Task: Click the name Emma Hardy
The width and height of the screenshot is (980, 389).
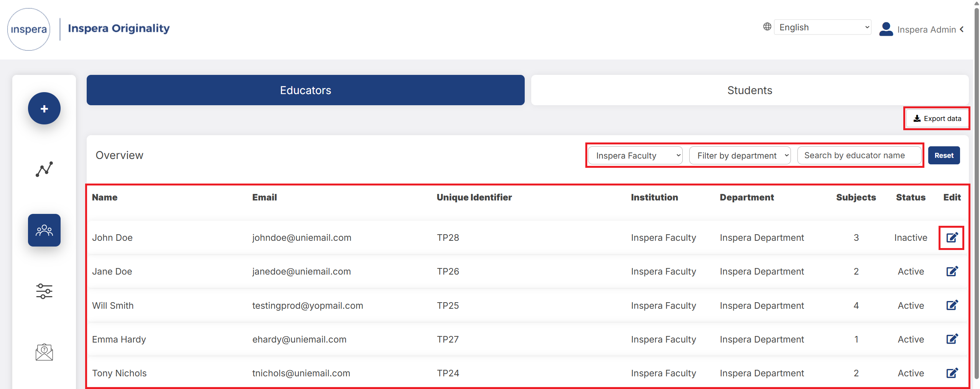Action: click(x=119, y=339)
